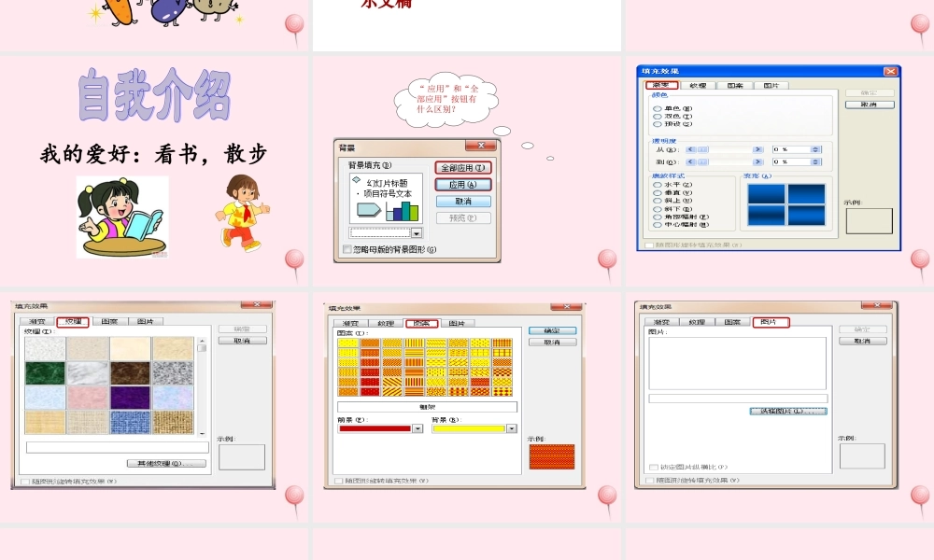Pick the bottom-right gradient variant

[807, 216]
